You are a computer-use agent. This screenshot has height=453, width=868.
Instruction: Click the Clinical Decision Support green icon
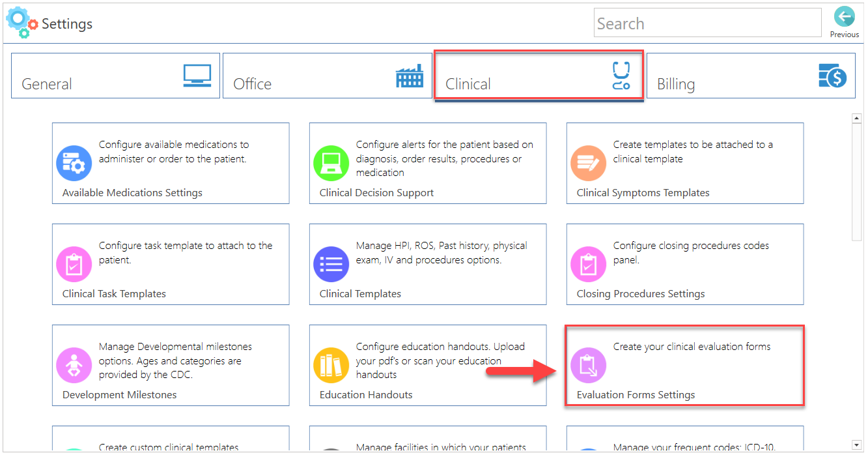point(331,163)
